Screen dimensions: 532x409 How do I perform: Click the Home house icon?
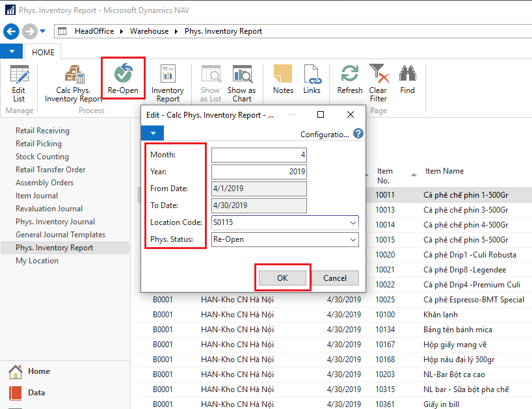point(15,372)
